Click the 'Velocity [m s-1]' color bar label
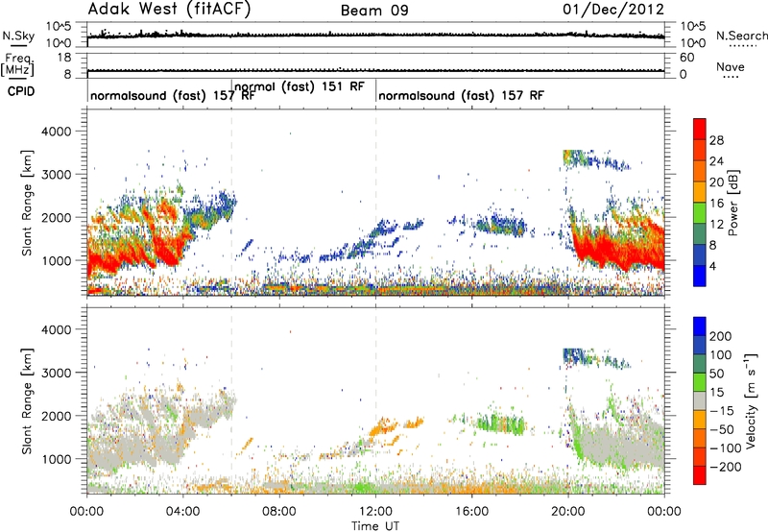Screen dimensions: 768x532 [x=751, y=400]
